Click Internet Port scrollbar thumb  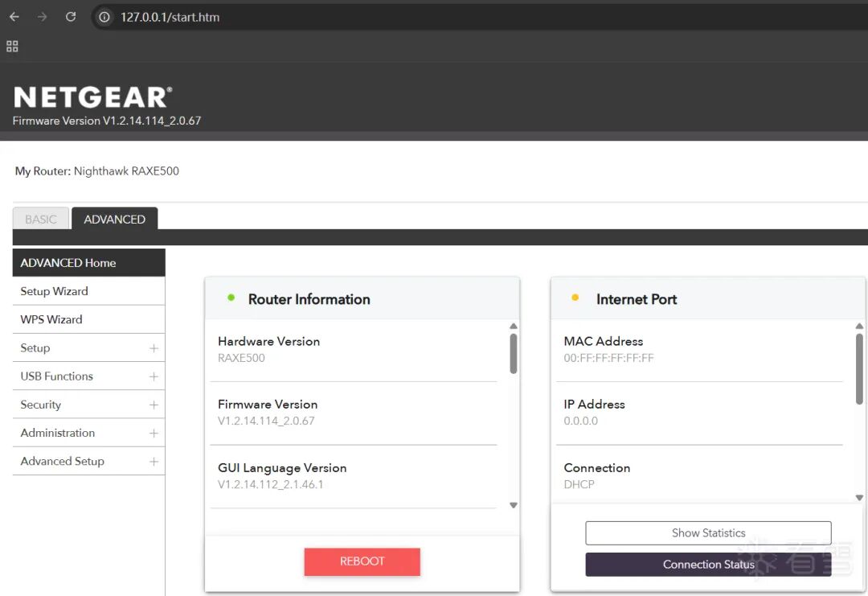(859, 368)
